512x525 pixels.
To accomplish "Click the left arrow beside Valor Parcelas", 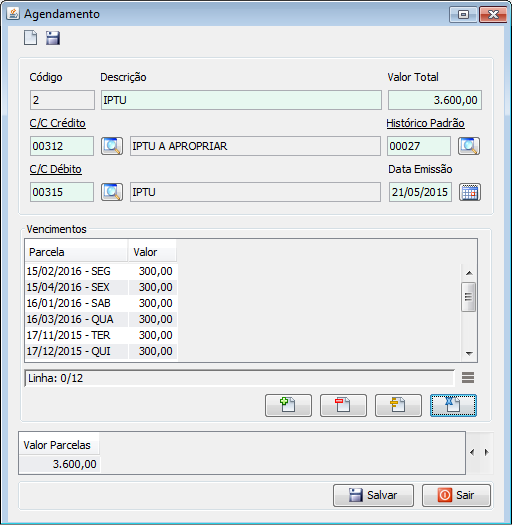I will (472, 452).
